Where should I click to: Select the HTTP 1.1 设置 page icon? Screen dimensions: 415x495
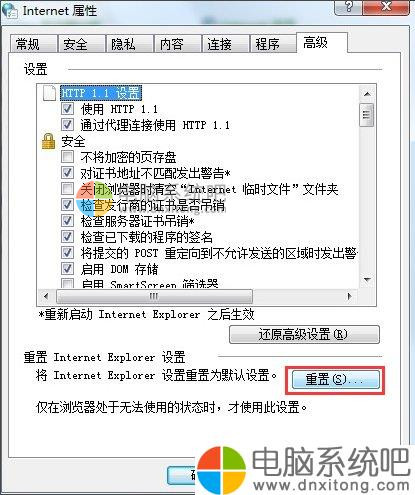[49, 93]
